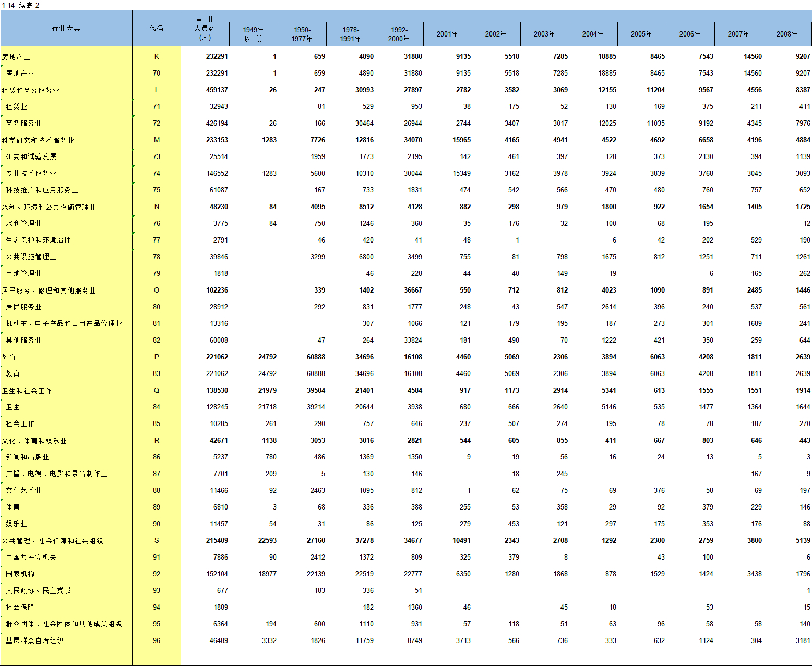
Task: Click the 其他服务业 row label
Action: tap(24, 341)
